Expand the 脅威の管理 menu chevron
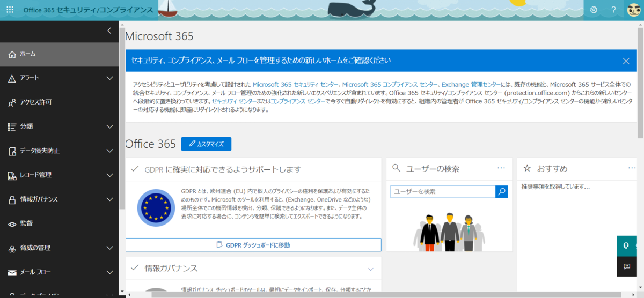This screenshot has height=298, width=644. pyautogui.click(x=110, y=248)
